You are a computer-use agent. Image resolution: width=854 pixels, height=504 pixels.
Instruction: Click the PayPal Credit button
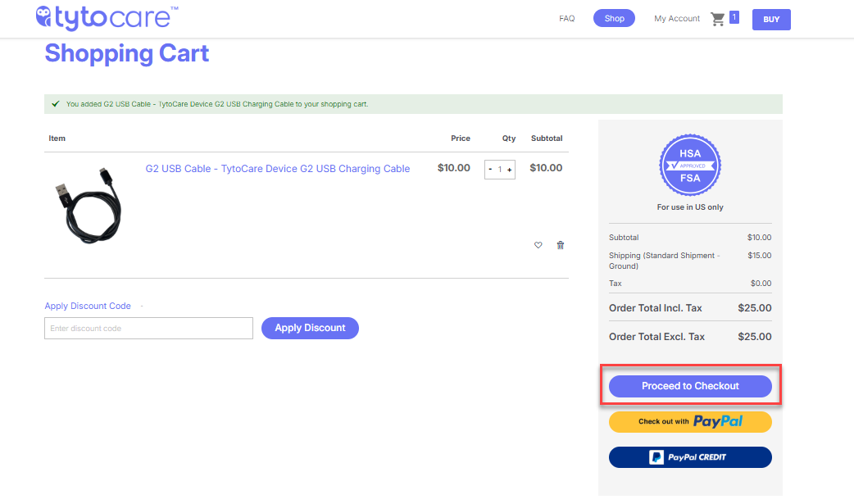690,457
